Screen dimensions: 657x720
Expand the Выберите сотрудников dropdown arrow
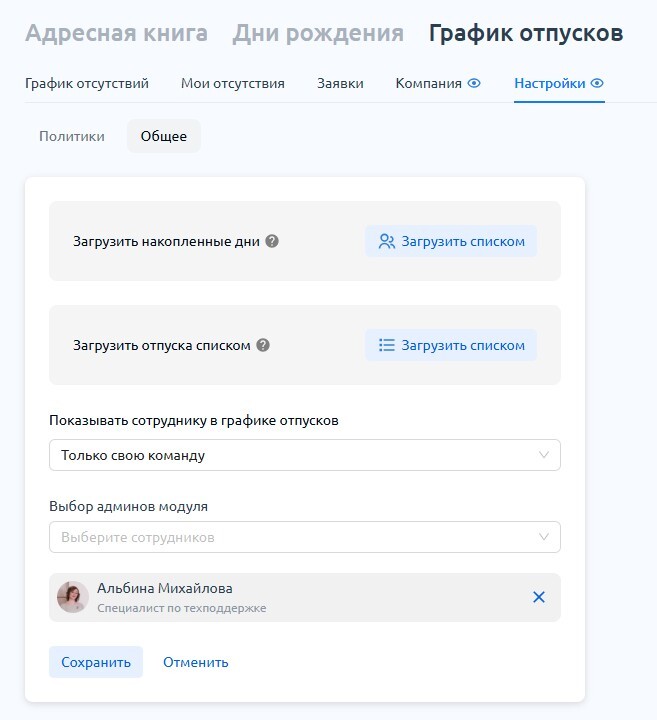[x=544, y=537]
